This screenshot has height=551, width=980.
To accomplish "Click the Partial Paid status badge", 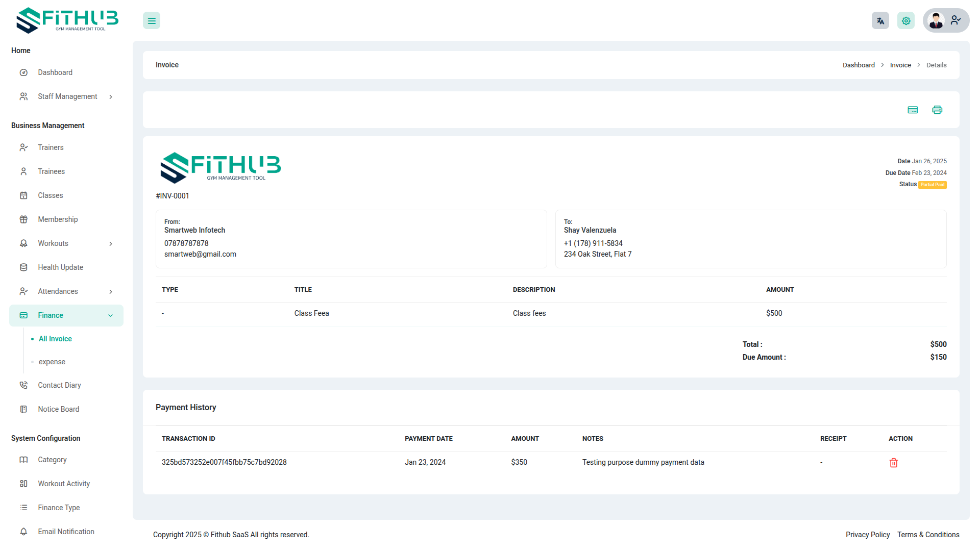I will 932,185.
